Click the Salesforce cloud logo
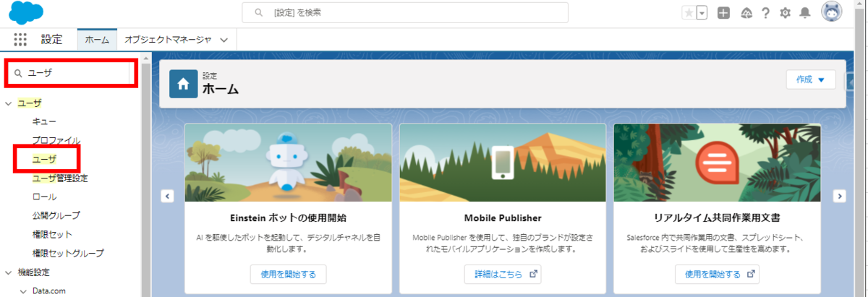This screenshot has height=297, width=868. [x=26, y=12]
